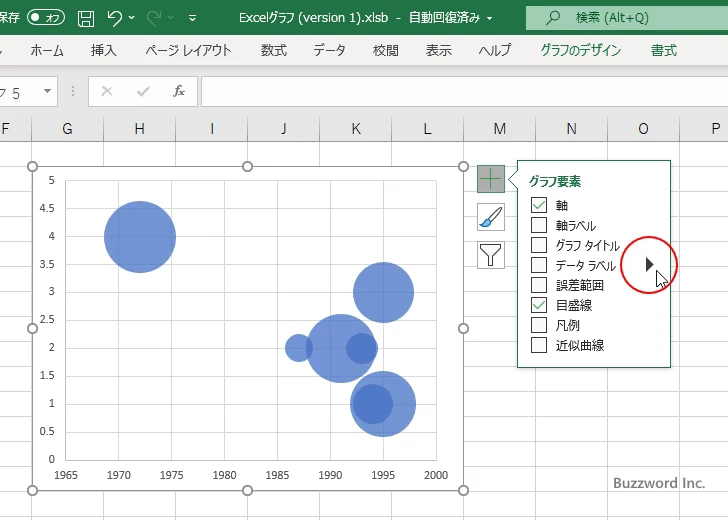Select column L header
This screenshot has height=520, width=728.
(x=428, y=129)
